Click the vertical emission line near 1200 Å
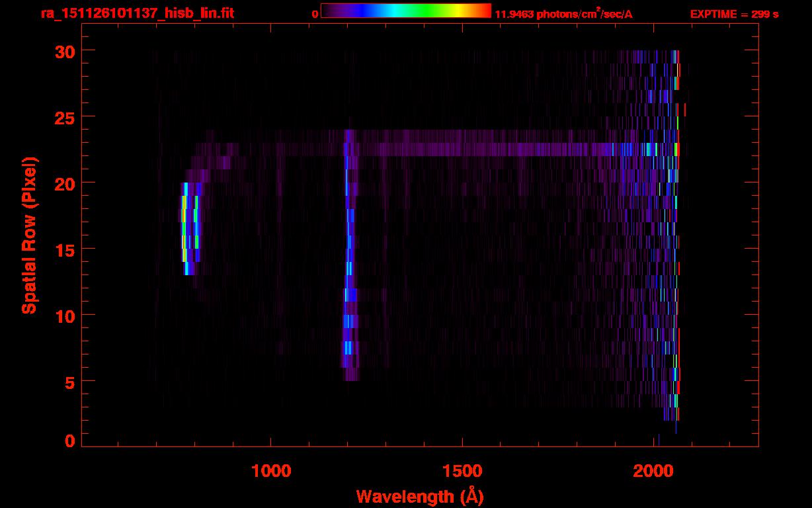Viewport: 812px width, 508px height. coord(349,255)
